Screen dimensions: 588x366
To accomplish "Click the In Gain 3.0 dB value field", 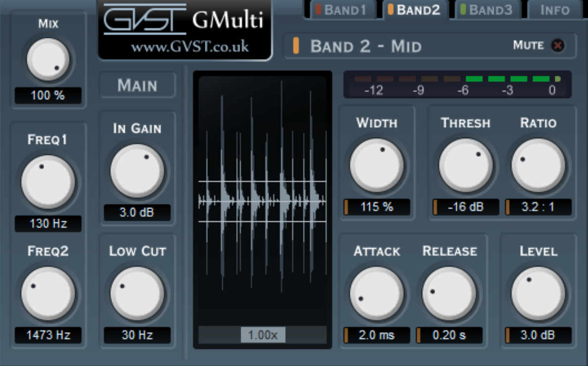I will (x=137, y=212).
